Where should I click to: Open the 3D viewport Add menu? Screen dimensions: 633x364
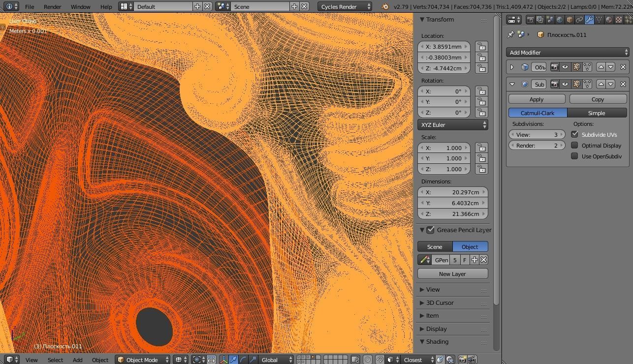pyautogui.click(x=78, y=360)
